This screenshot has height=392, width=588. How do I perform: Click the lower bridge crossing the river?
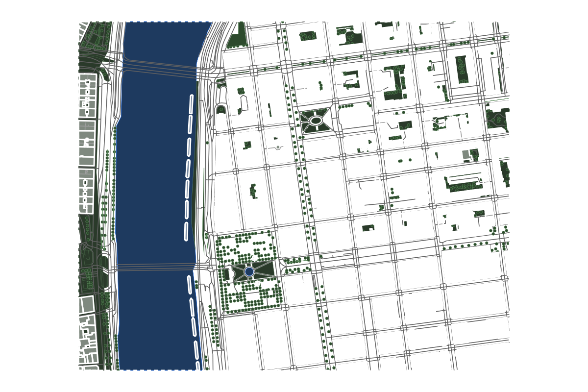click(156, 268)
